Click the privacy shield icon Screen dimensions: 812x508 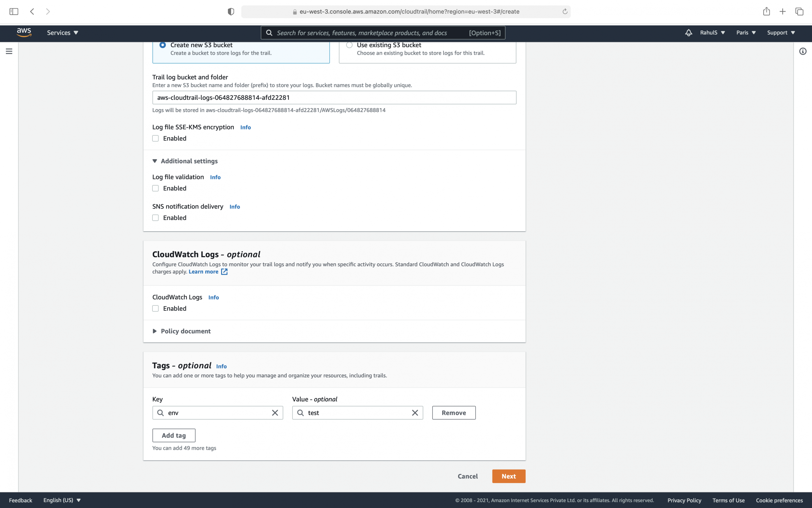[231, 12]
